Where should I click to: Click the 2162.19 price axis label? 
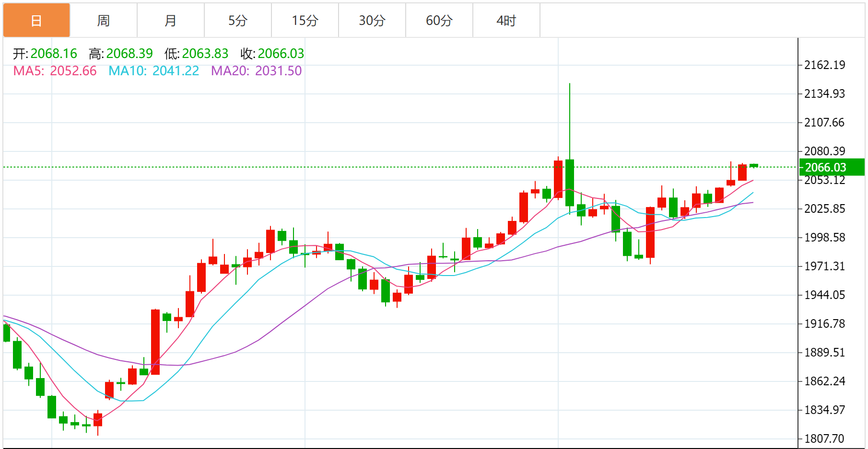click(825, 65)
